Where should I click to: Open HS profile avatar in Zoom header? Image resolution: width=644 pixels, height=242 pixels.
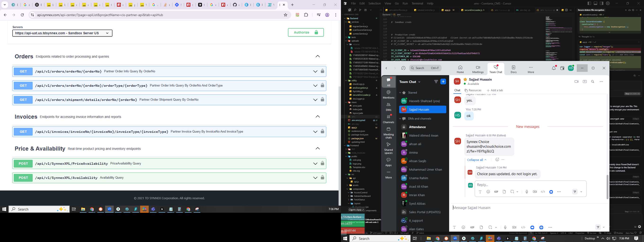click(571, 68)
